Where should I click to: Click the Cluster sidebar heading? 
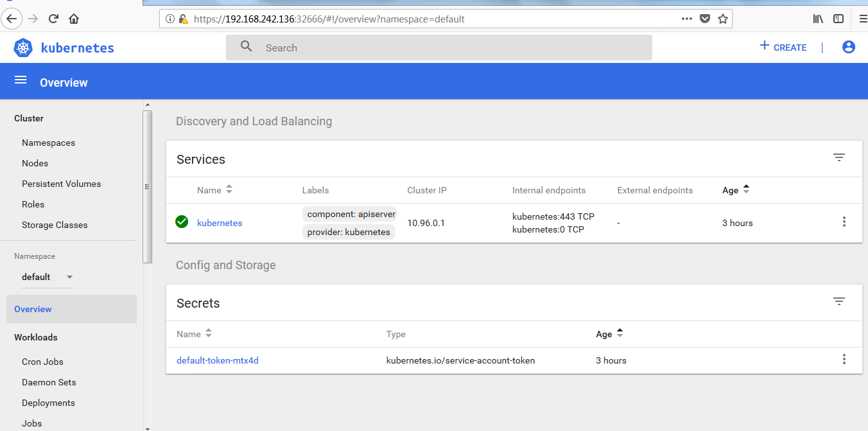click(x=29, y=118)
